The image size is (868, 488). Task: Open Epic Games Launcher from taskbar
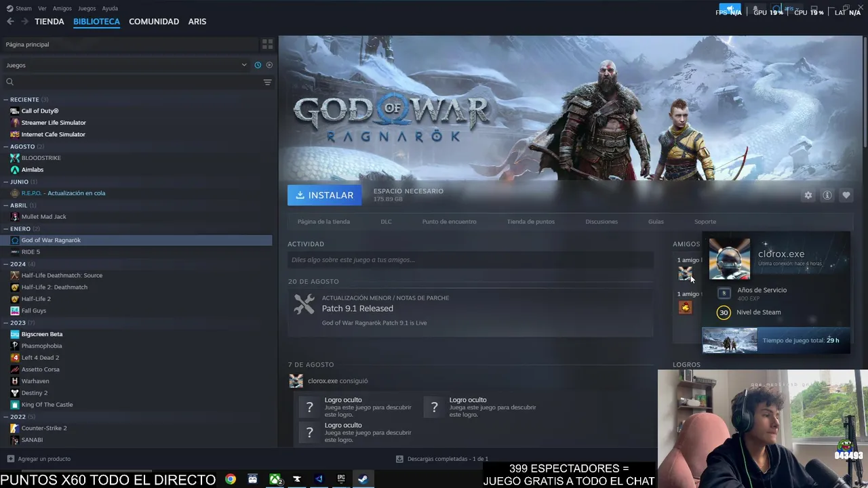(341, 479)
